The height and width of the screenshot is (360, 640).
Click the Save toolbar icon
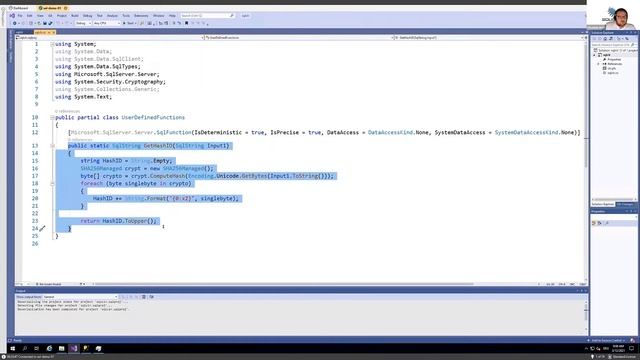click(45, 23)
